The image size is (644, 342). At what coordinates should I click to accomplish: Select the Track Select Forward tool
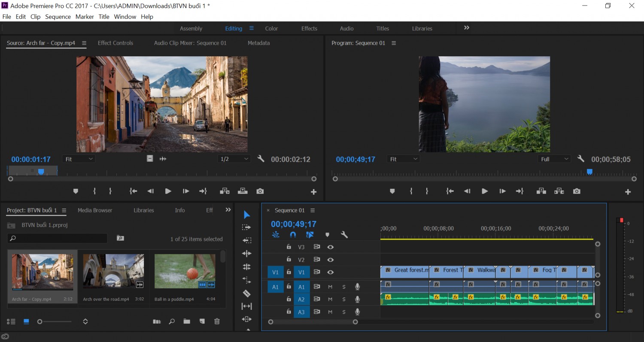(246, 227)
